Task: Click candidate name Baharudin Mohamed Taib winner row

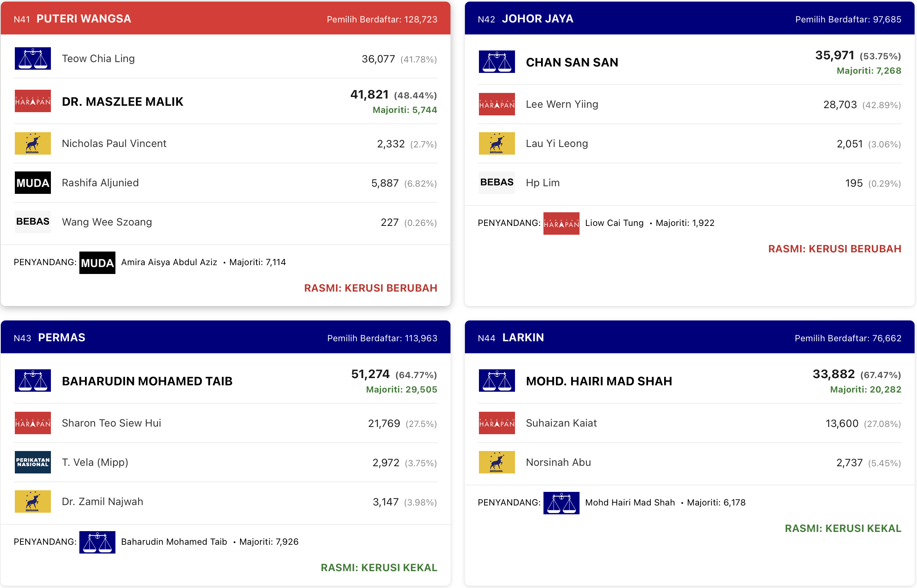Action: [x=147, y=381]
